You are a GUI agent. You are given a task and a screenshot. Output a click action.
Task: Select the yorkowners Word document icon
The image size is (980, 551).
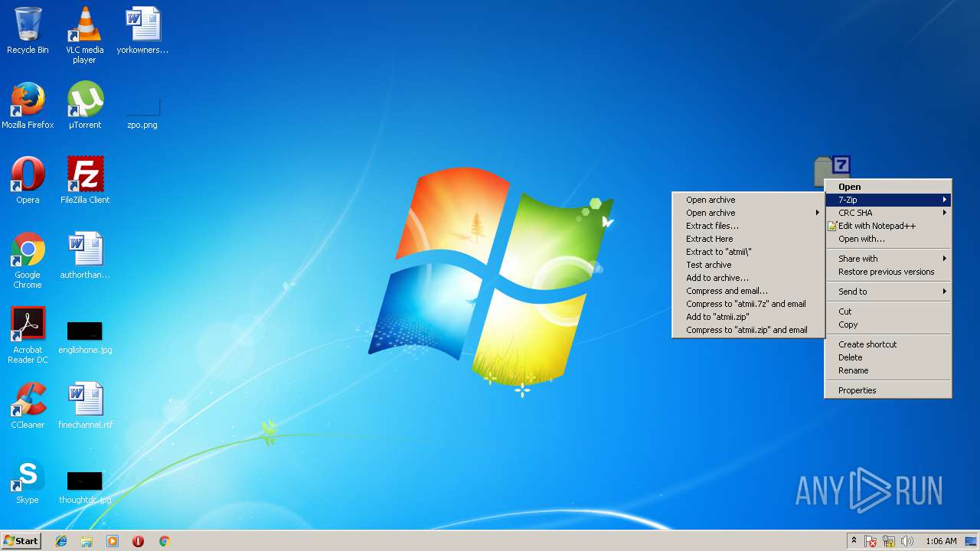142,31
